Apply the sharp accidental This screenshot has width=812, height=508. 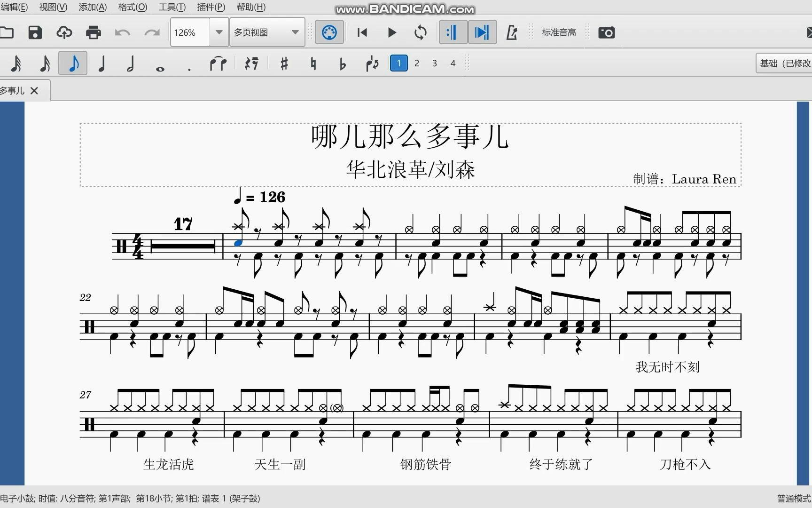tap(284, 63)
